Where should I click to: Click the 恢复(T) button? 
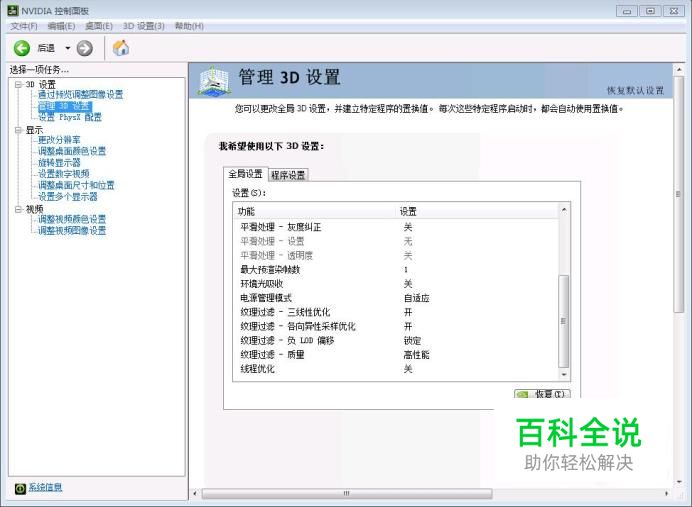pyautogui.click(x=542, y=394)
